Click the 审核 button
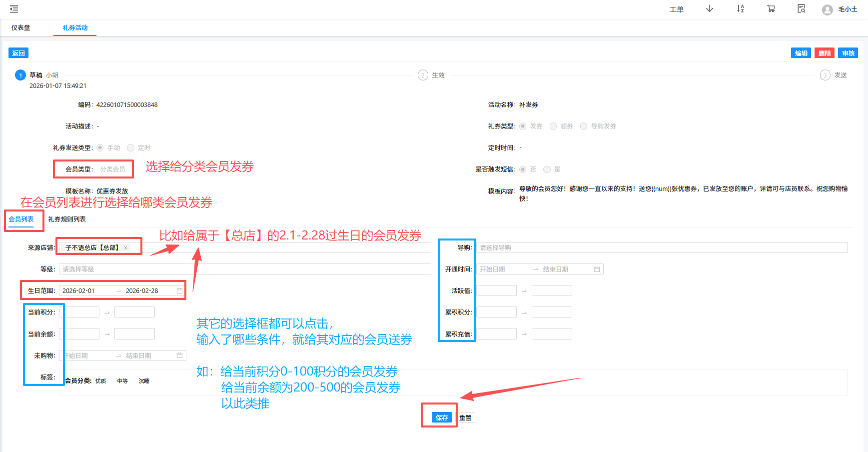This screenshot has width=868, height=452. (848, 53)
